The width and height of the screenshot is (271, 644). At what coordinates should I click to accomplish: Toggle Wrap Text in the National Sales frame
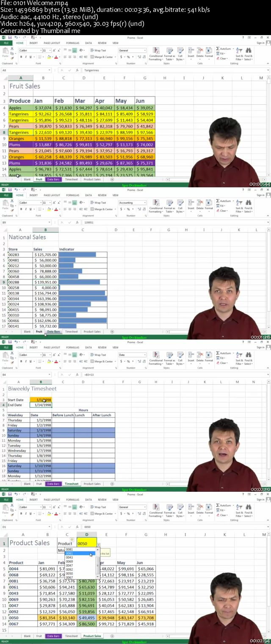98,203
